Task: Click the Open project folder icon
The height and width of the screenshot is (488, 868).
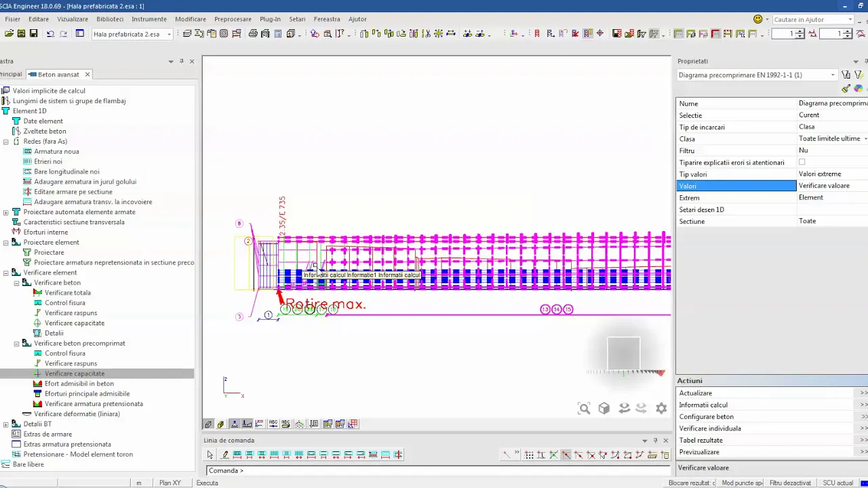Action: [9, 33]
